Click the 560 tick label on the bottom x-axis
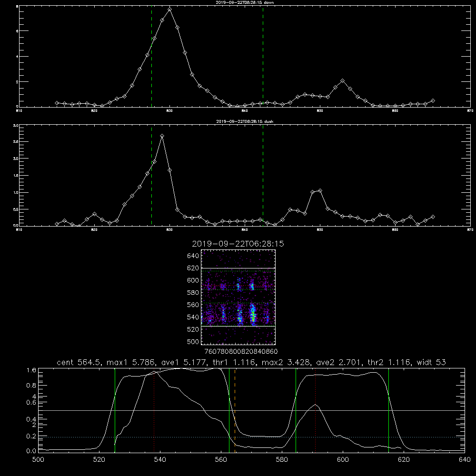This screenshot has width=476, height=476. point(221,459)
